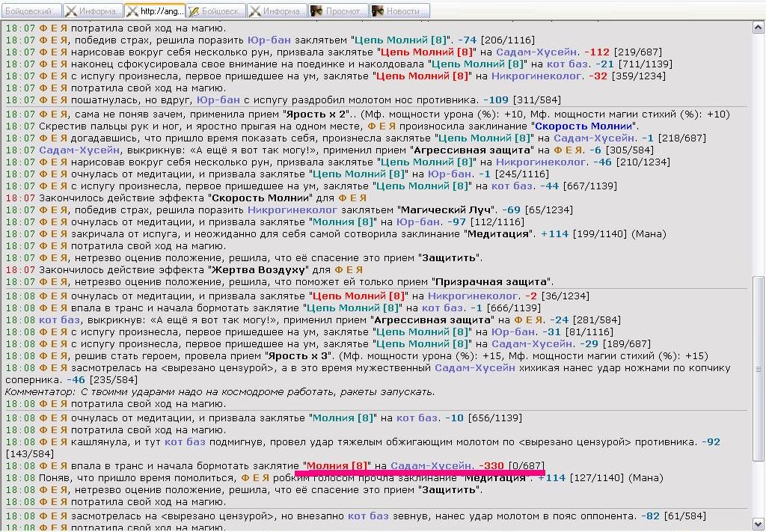Click the vertical scrollbar thumb
Screen dimensions: 766x532
coord(759,369)
